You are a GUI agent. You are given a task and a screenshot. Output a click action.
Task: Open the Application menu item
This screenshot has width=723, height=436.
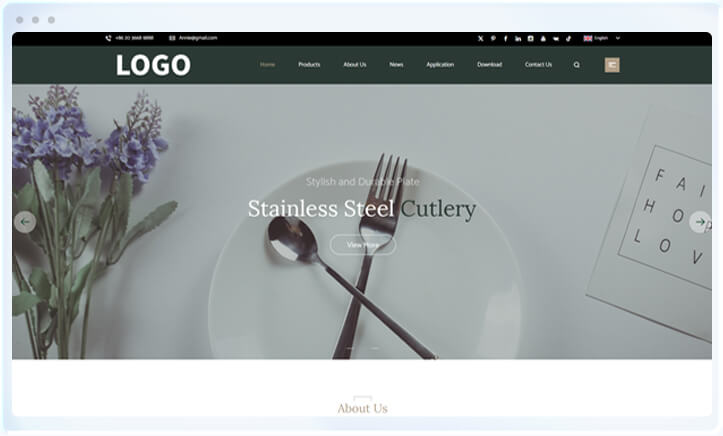[440, 65]
